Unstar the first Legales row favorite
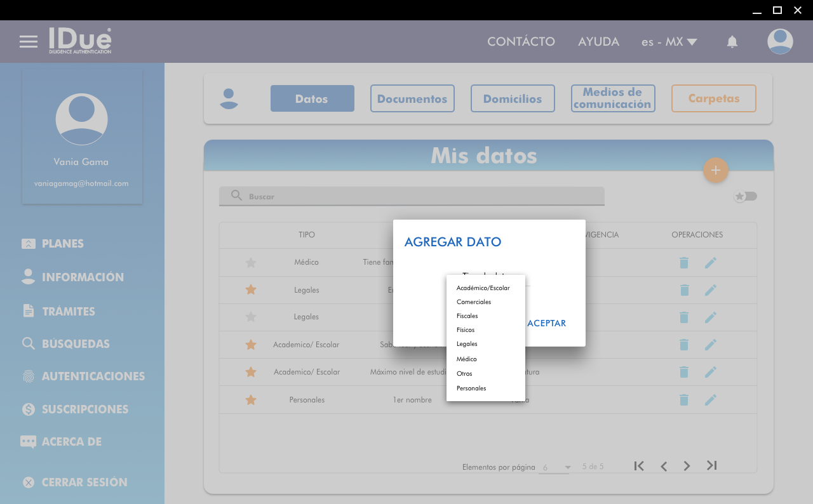The width and height of the screenshot is (813, 504). click(x=251, y=290)
